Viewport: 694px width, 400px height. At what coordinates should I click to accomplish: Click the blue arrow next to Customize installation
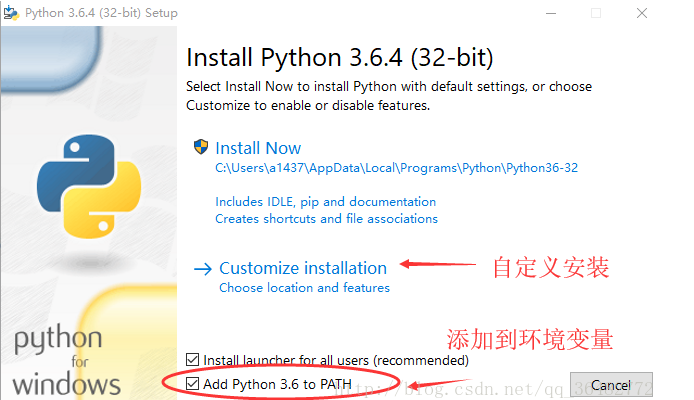[x=203, y=269]
